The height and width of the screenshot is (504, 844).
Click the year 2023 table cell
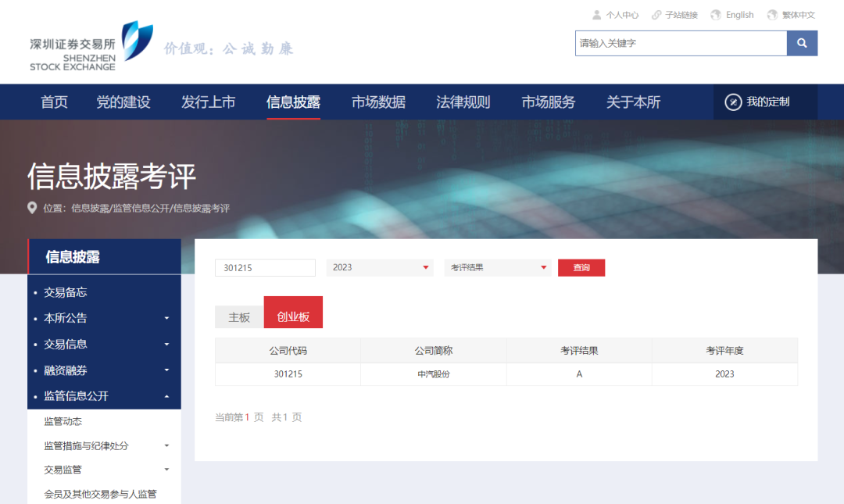pos(724,374)
